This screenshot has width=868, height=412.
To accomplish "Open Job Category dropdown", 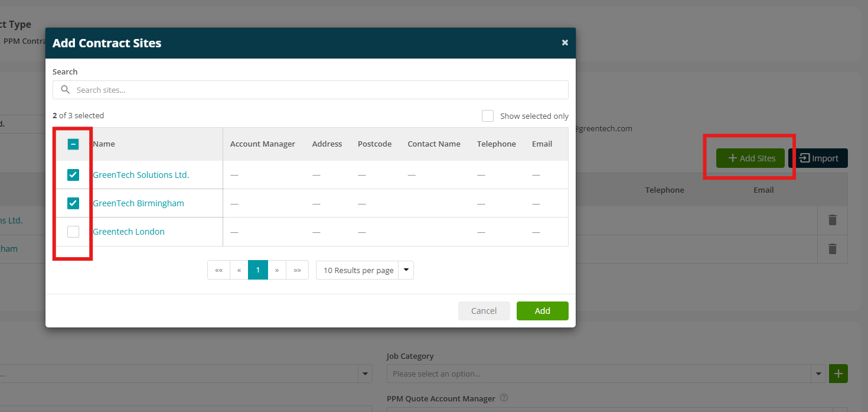I will coord(606,374).
